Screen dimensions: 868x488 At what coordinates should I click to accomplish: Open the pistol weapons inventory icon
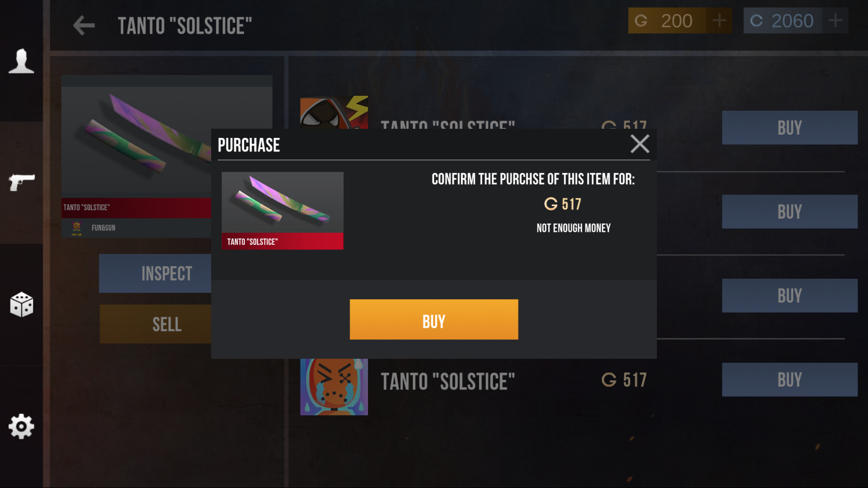point(21,183)
